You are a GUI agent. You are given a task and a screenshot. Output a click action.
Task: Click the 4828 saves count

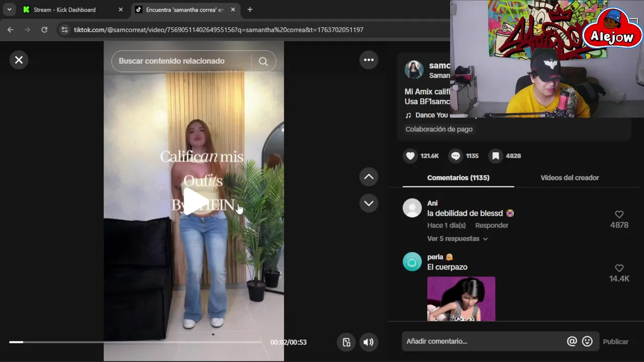[513, 156]
